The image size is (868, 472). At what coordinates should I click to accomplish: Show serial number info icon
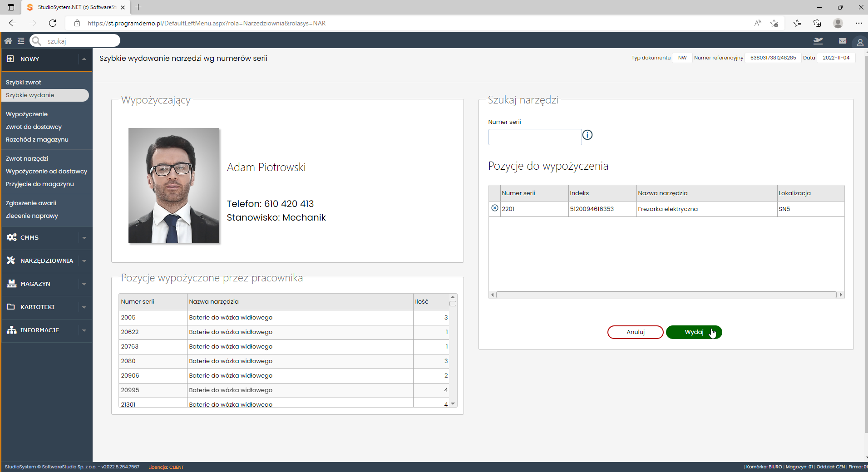587,135
